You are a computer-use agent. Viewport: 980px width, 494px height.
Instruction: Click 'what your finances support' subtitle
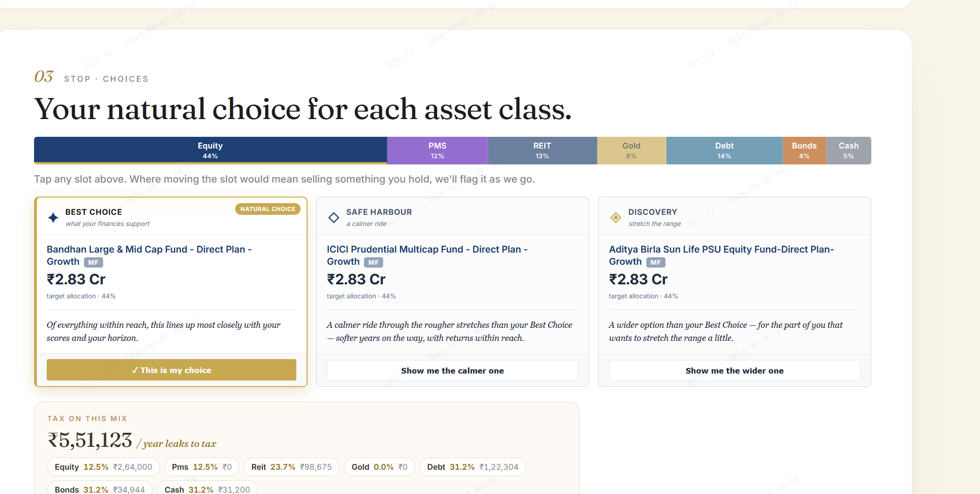click(x=108, y=224)
